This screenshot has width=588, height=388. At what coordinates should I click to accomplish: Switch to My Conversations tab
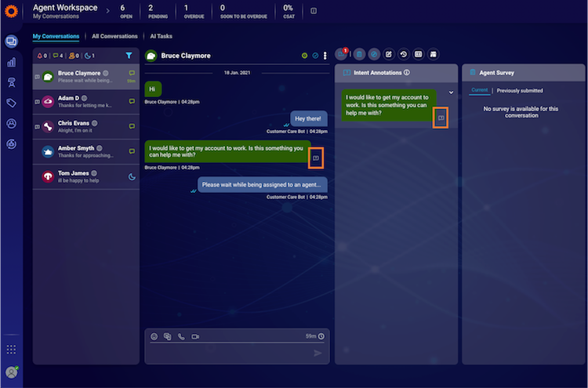click(x=56, y=36)
